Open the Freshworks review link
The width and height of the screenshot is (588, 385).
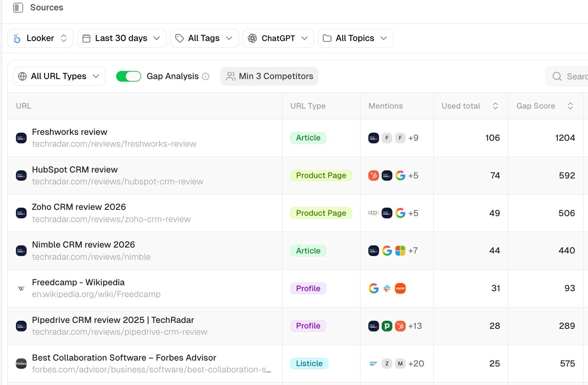[x=70, y=132]
